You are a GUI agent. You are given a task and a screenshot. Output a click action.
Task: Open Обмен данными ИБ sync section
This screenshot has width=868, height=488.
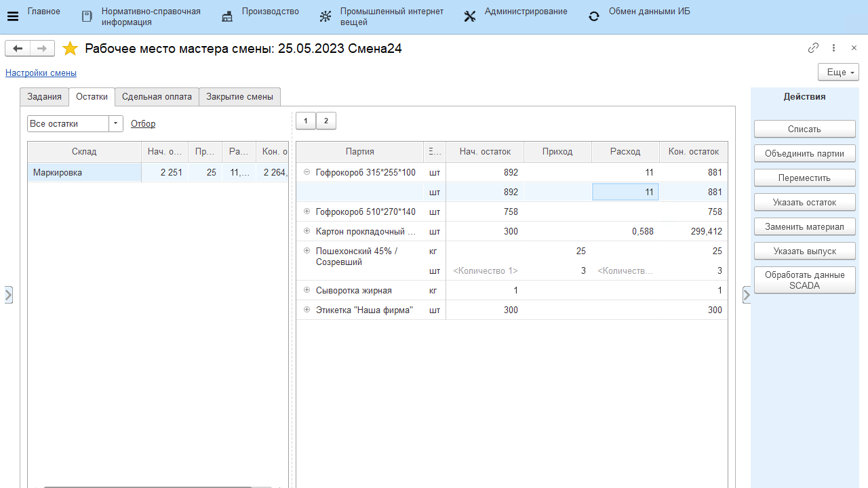594,16
